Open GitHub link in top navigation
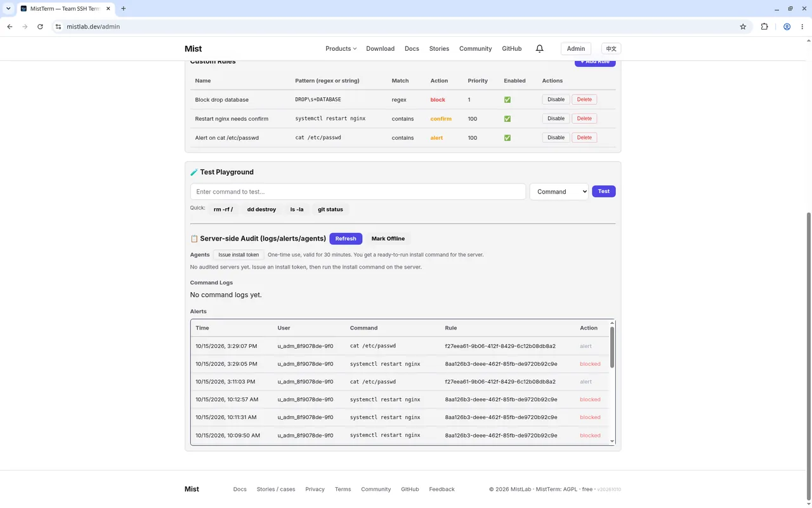Screen dimensions: 812x508 (511, 49)
